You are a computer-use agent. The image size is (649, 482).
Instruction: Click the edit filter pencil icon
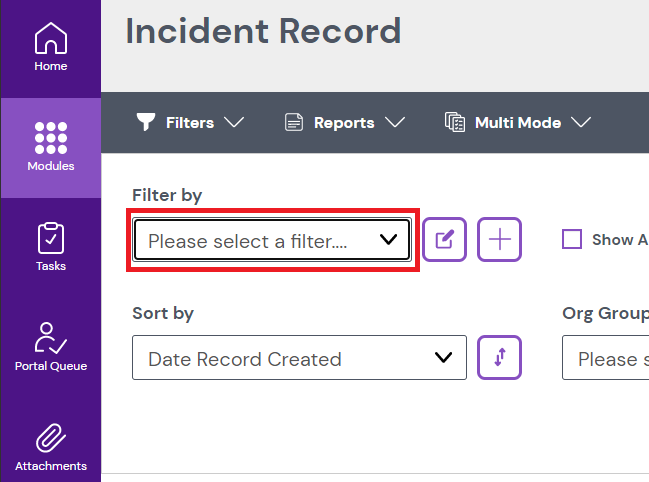pyautogui.click(x=445, y=240)
